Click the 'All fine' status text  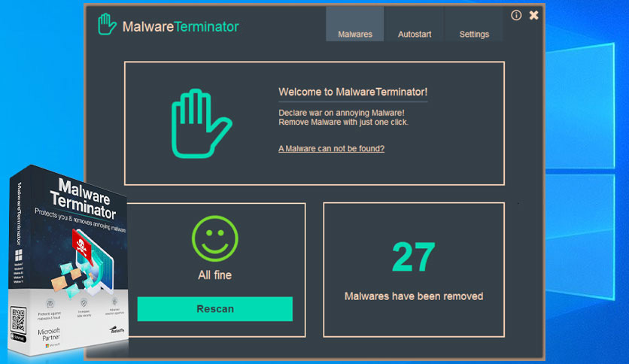[x=215, y=275]
